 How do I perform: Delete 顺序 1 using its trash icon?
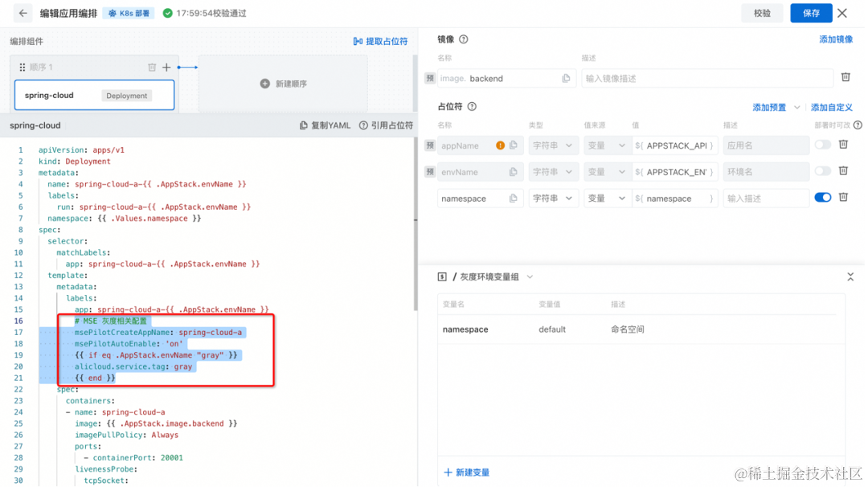[x=152, y=68]
